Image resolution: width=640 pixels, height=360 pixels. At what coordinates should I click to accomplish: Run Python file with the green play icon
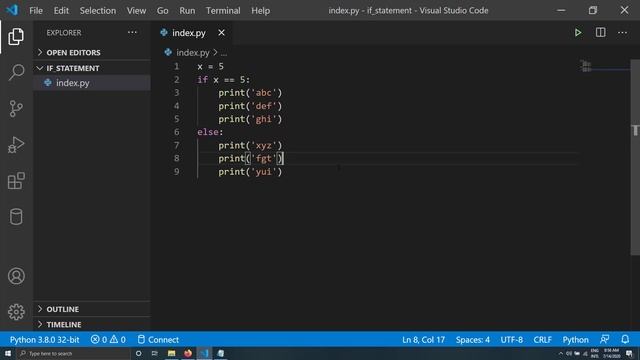click(x=578, y=33)
